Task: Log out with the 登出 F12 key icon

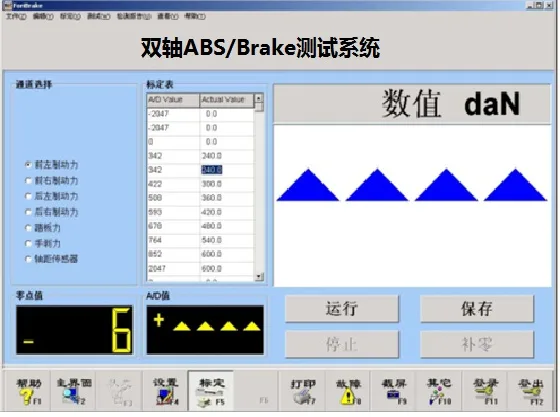Action: click(531, 392)
